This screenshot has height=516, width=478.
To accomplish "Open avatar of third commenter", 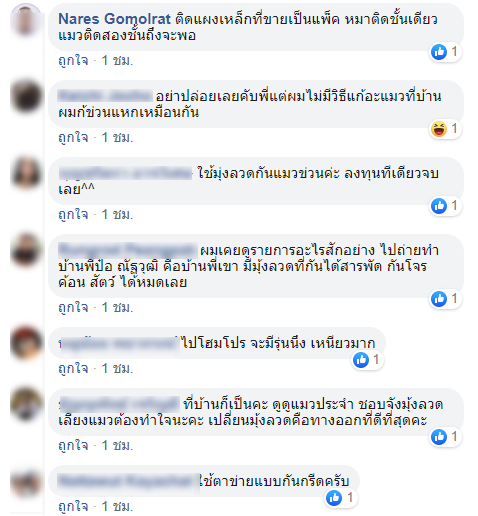I will coord(26,173).
